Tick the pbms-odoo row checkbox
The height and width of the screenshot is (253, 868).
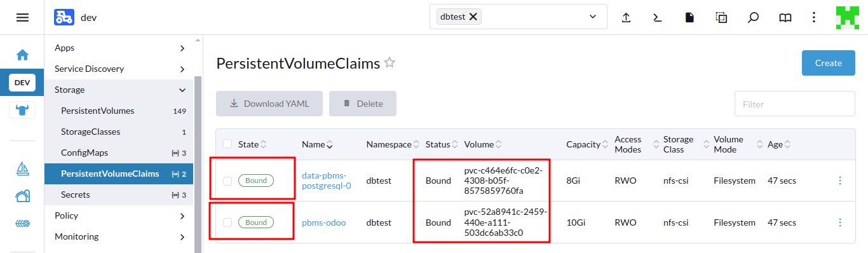(227, 222)
